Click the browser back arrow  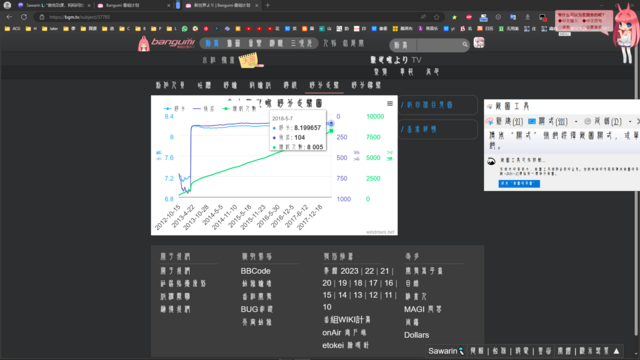pyautogui.click(x=9, y=17)
